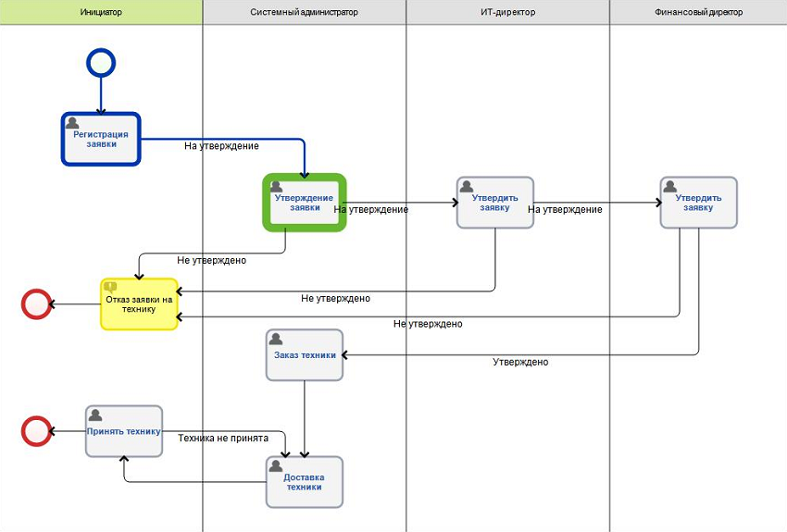
Task: Click the Финансовый директор lane header
Action: pyautogui.click(x=698, y=12)
